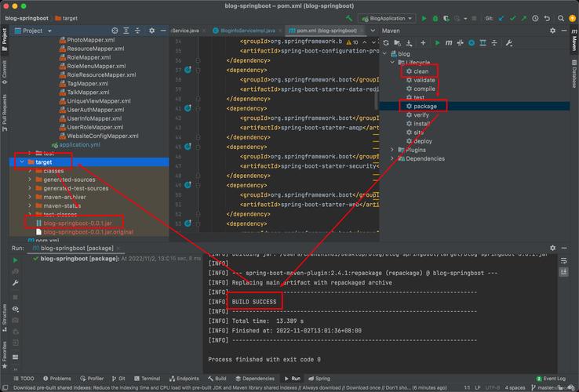Open the Endpoints tool window tab
The image size is (579, 392).
[184, 379]
